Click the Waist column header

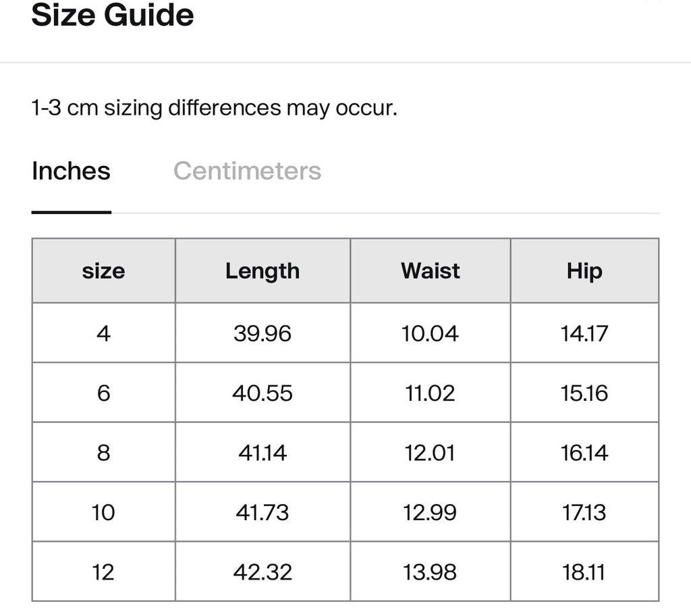coord(431,271)
